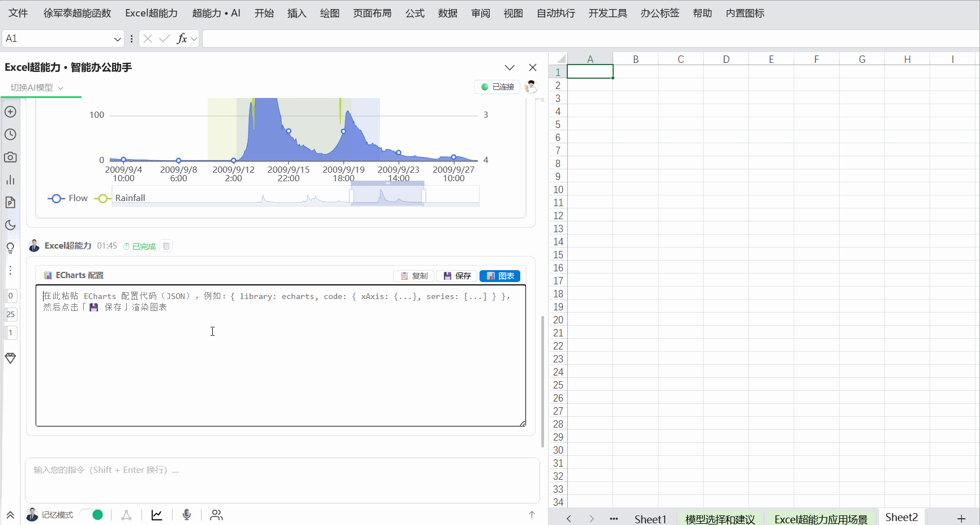The image size is (980, 525).
Task: Click the P document icon in sidebar
Action: (10, 202)
